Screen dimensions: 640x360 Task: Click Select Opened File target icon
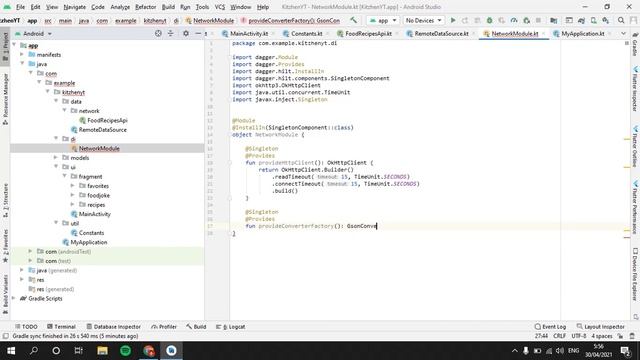tap(158, 33)
